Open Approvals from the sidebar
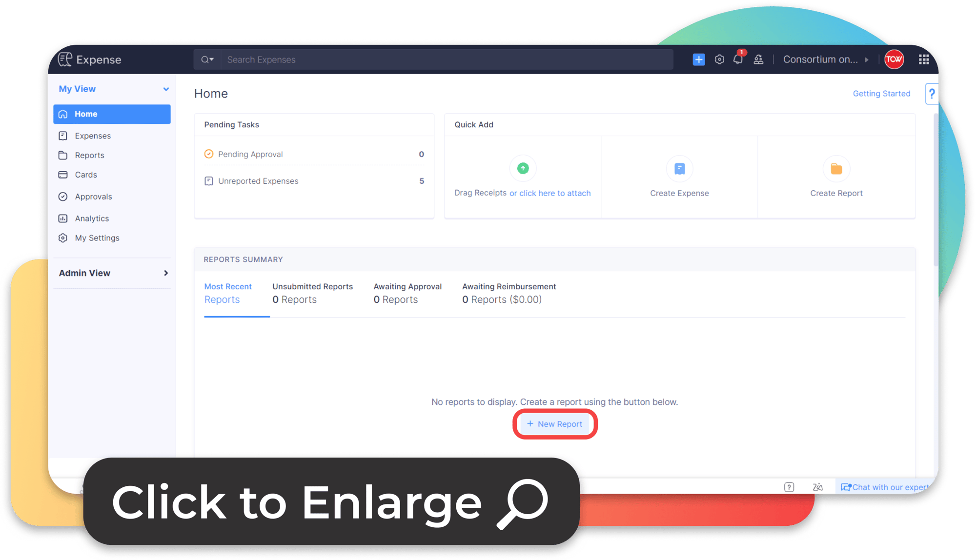Viewport: 976px width, 560px height. click(93, 196)
